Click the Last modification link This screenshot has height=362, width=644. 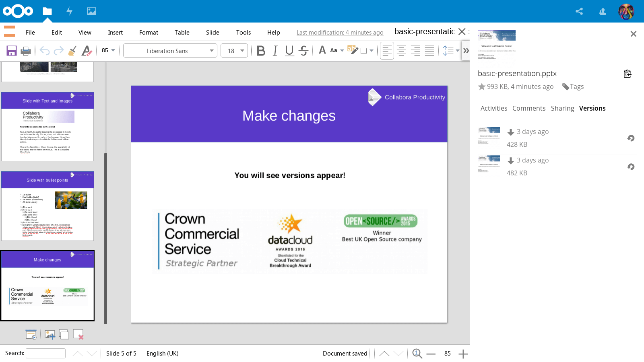click(340, 33)
